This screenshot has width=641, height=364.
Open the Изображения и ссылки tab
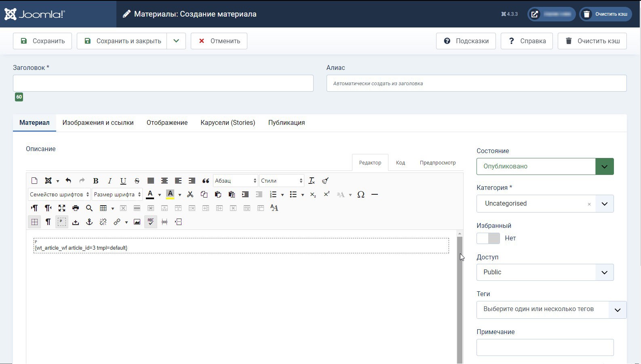pos(98,123)
